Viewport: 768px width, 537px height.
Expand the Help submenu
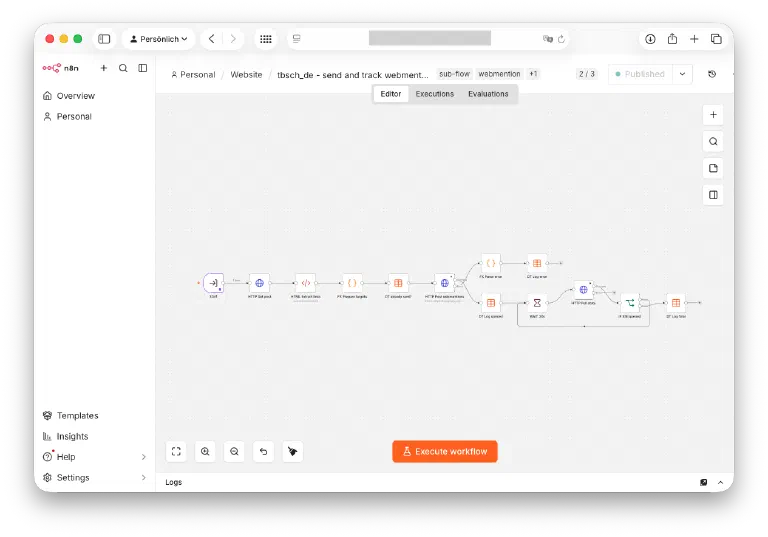pyautogui.click(x=144, y=457)
